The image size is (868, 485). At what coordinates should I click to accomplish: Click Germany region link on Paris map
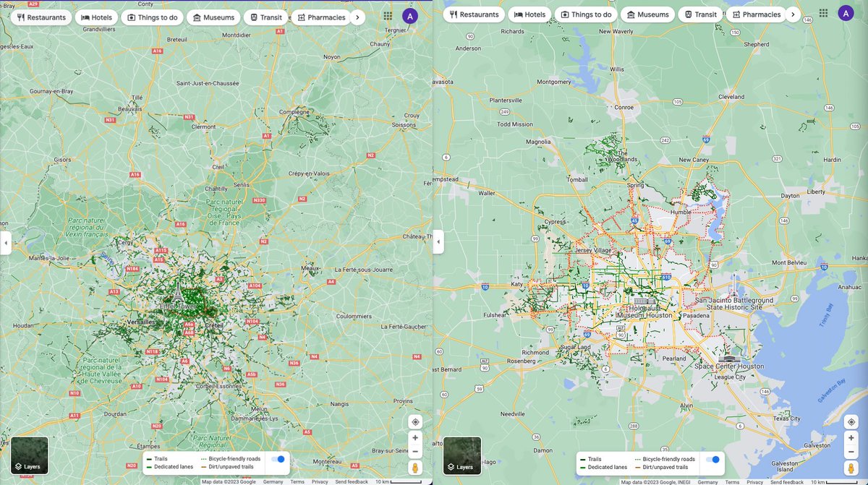pos(273,481)
